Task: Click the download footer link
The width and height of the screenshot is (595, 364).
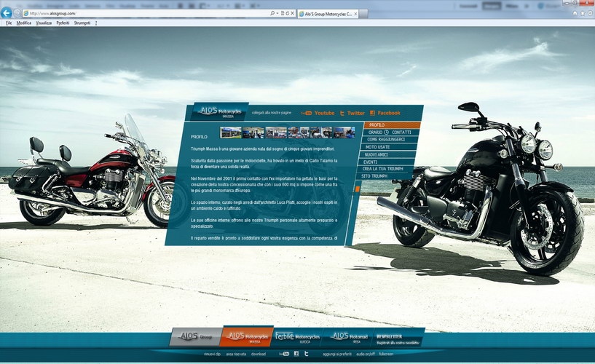Action: click(259, 354)
